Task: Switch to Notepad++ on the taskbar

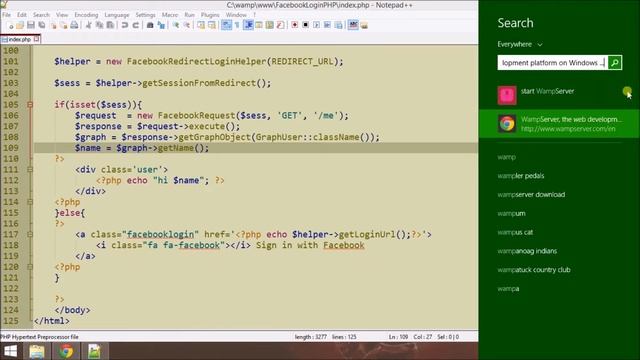Action: point(94,351)
